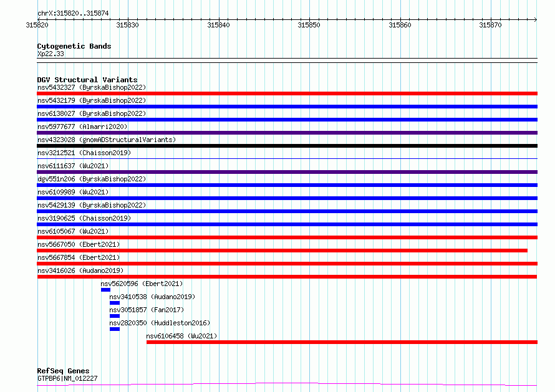This screenshot has height=392, width=555.
Task: Click ruler position 315870
Action: pos(490,25)
